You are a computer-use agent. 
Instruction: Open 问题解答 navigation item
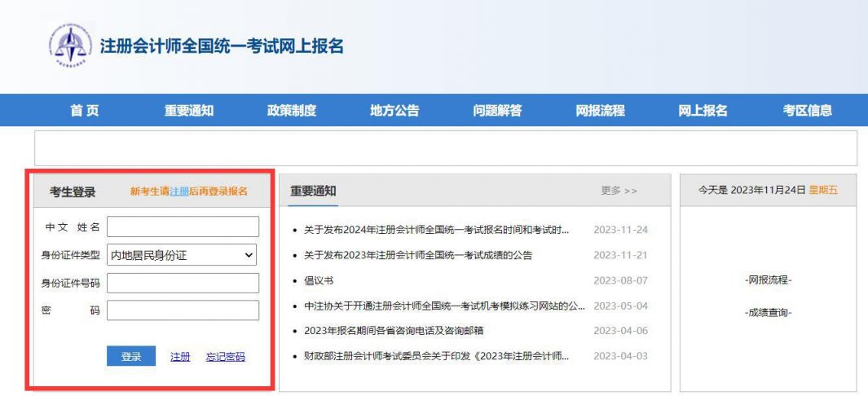pyautogui.click(x=497, y=111)
